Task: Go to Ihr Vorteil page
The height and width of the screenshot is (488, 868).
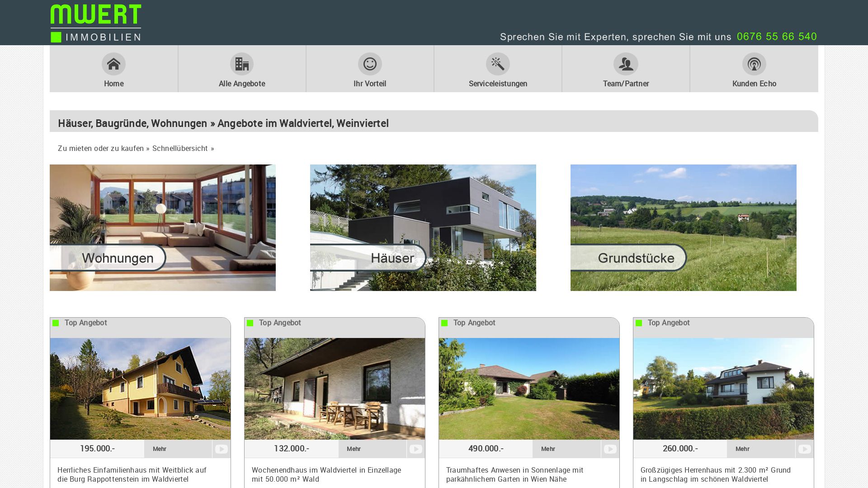Action: (x=370, y=84)
